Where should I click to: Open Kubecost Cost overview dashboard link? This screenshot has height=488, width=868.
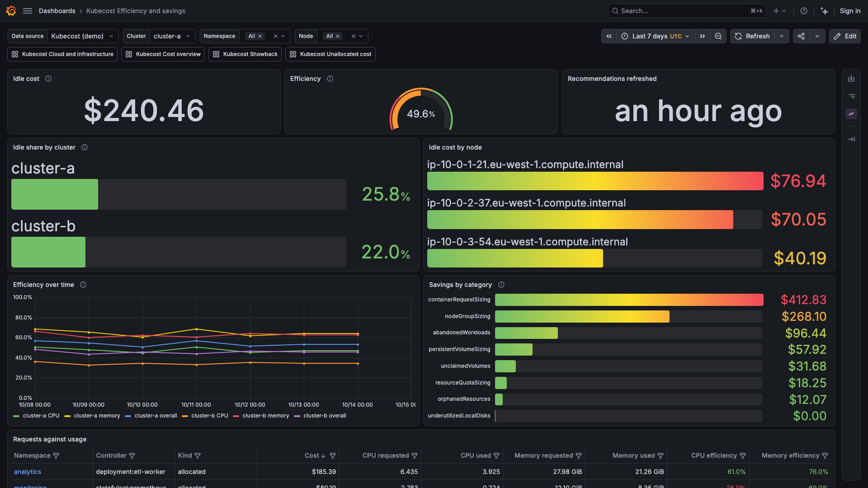(x=163, y=54)
